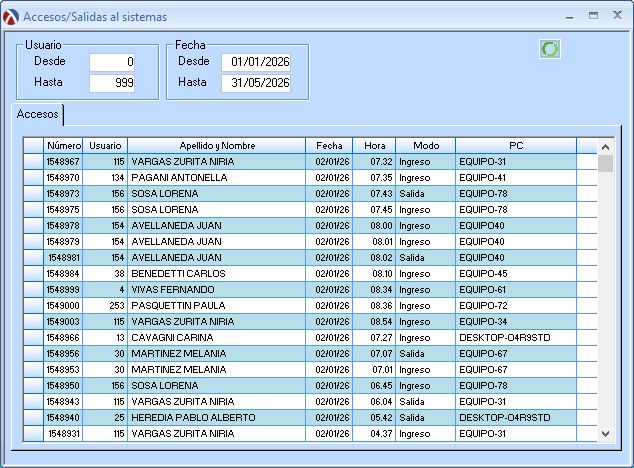Sort by Apellido y Nombre column header
The image size is (634, 468).
click(x=217, y=146)
